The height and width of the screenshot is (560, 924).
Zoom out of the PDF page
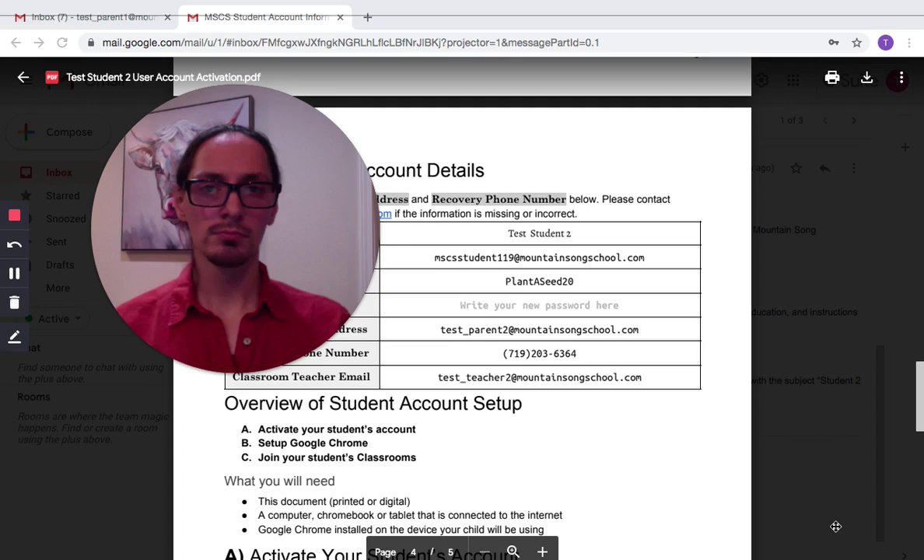[485, 551]
